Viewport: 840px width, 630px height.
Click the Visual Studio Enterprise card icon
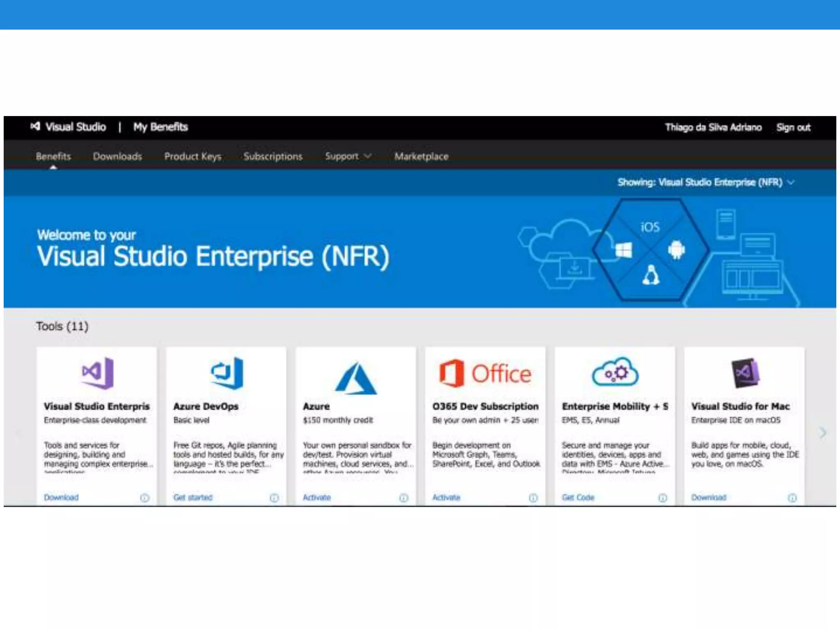click(97, 373)
